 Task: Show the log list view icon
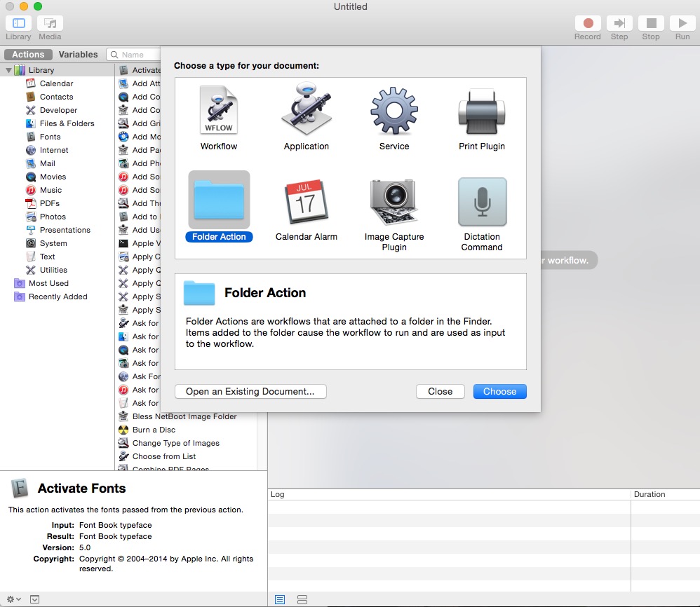tap(280, 600)
